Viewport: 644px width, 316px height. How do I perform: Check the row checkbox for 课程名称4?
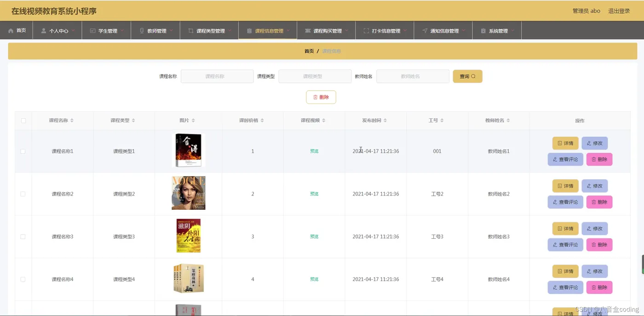point(23,279)
